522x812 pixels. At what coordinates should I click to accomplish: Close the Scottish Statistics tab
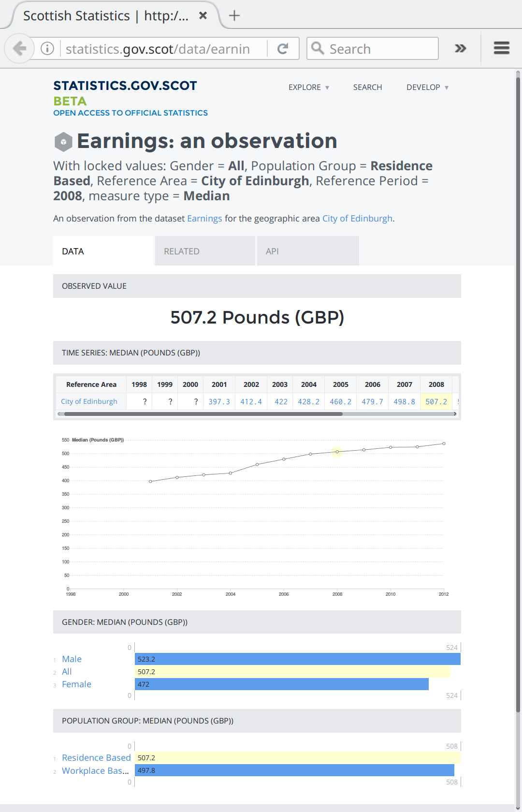coord(203,15)
